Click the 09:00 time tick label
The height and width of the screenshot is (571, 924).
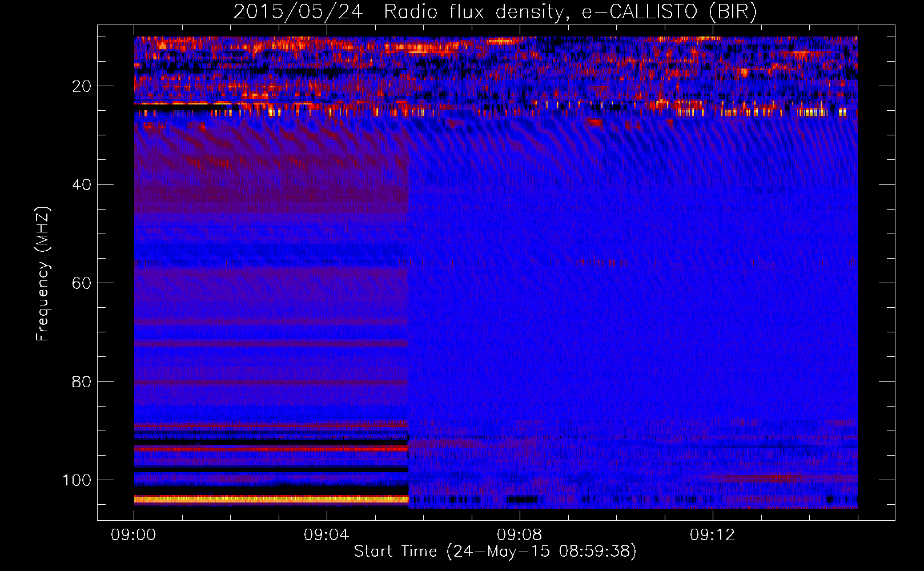point(134,535)
